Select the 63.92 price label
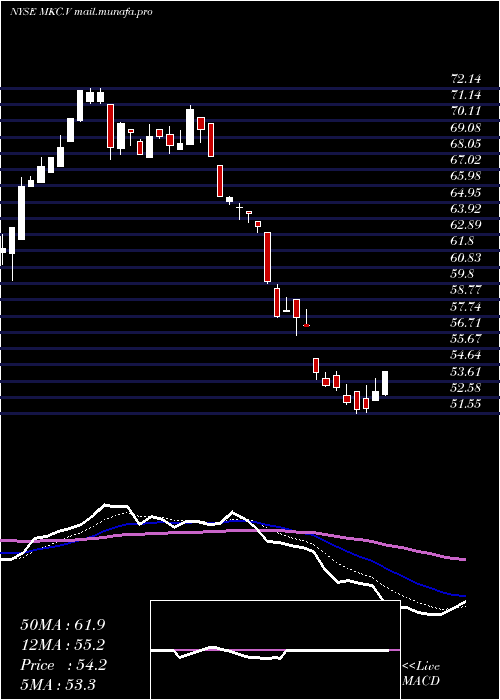The image size is (500, 700). tap(466, 208)
